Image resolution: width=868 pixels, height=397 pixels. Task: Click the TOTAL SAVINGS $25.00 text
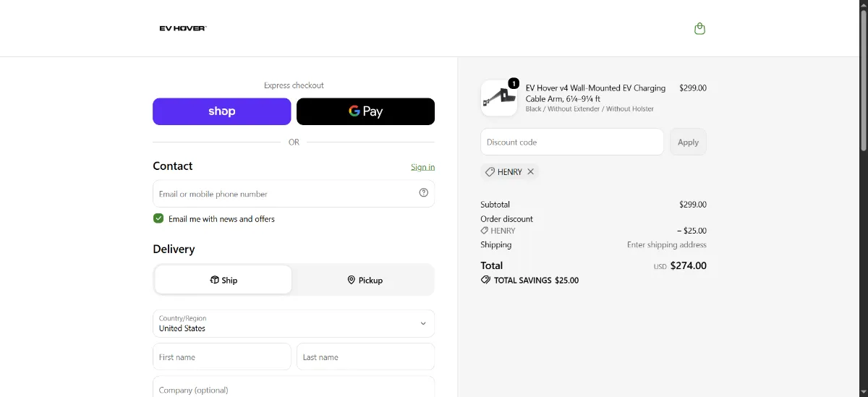pyautogui.click(x=536, y=280)
